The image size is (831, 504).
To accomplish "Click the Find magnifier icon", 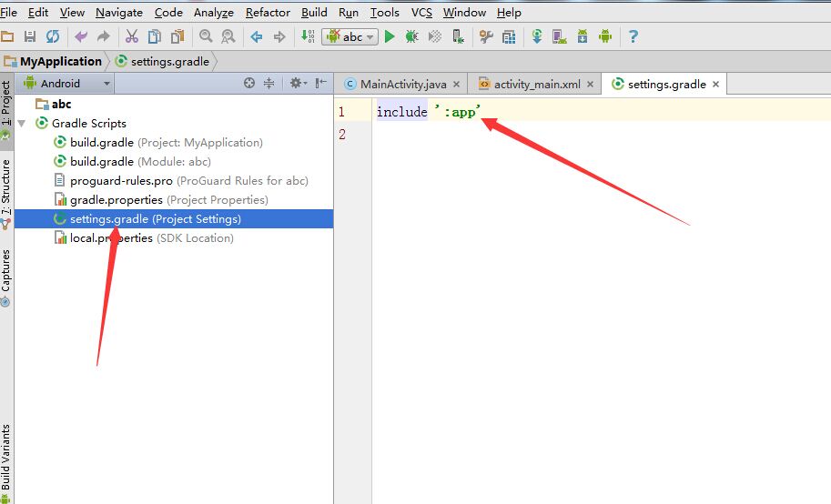I will click(x=206, y=36).
